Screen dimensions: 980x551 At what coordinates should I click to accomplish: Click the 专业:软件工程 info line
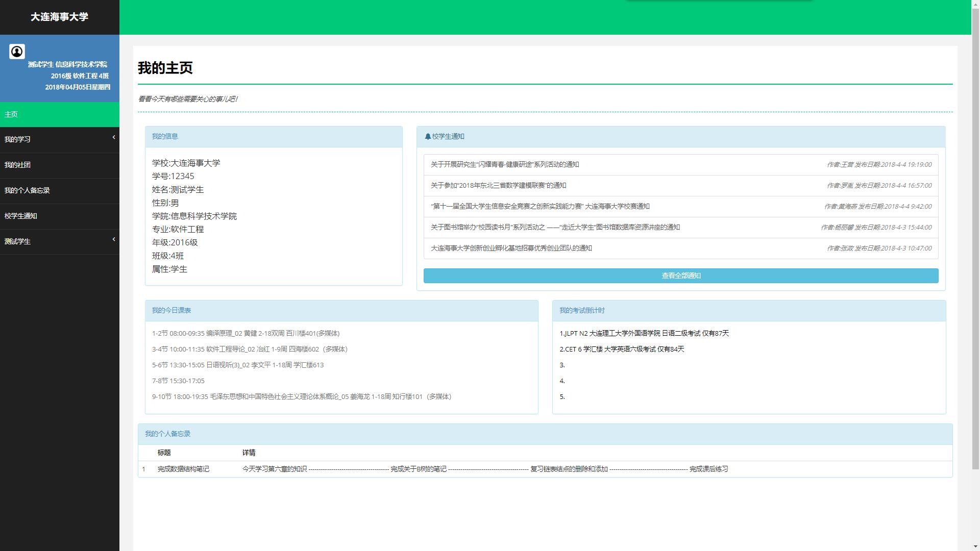[x=178, y=229]
